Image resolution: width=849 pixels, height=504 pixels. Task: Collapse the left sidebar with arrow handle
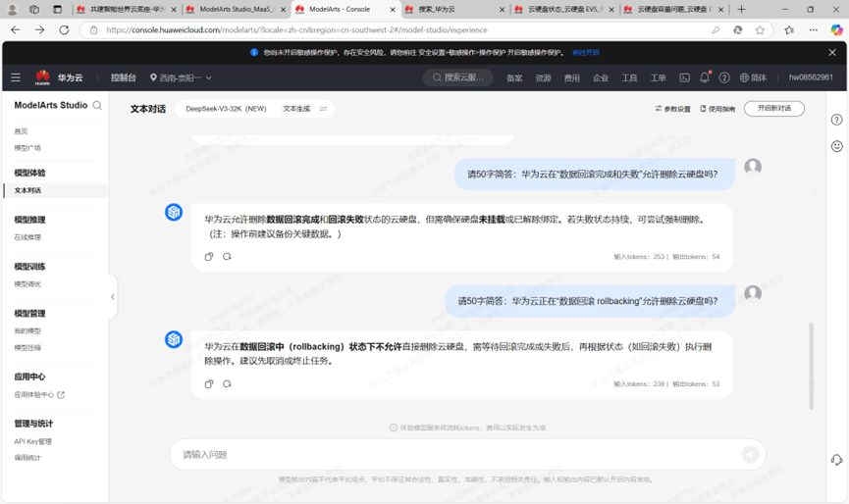(x=113, y=296)
